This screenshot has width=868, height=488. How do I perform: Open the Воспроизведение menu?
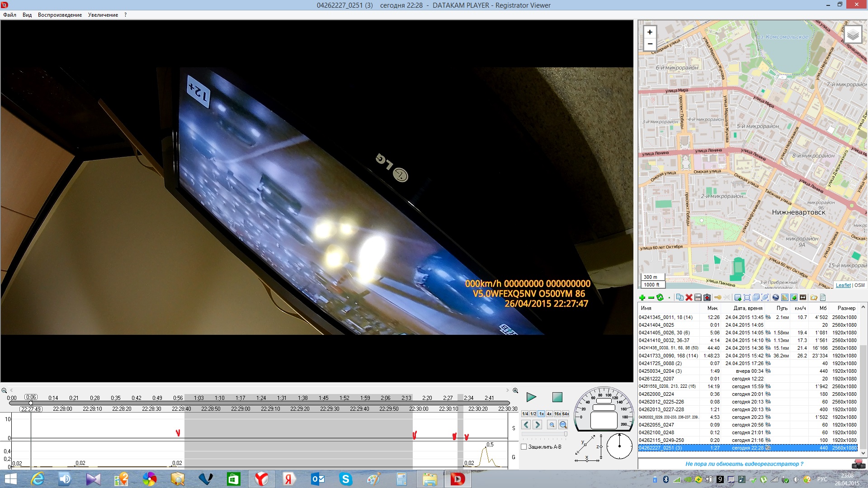pyautogui.click(x=60, y=15)
